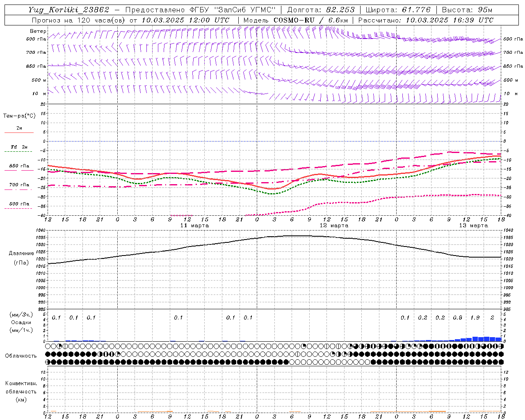Select the precipitation value "0.9"
This screenshot has height=420, width=525.
pyautogui.click(x=457, y=317)
